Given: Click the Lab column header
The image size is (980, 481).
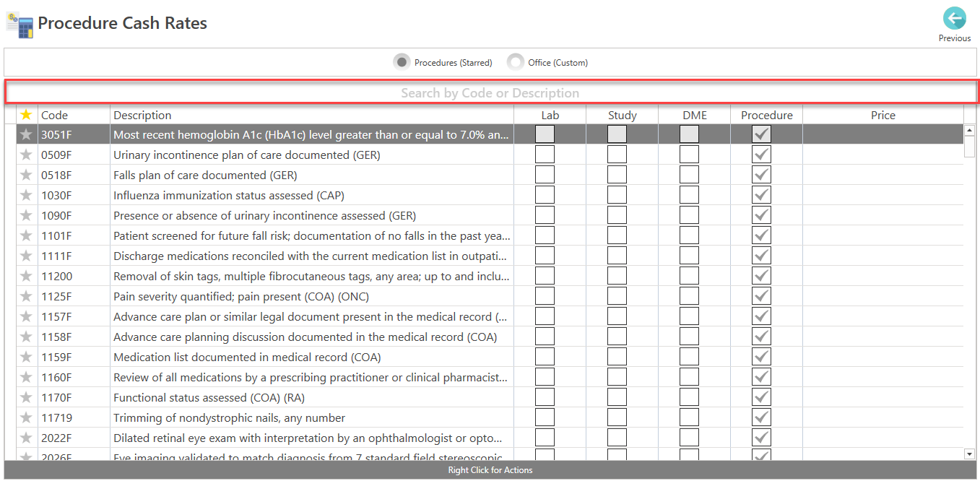Looking at the screenshot, I should click(x=550, y=115).
